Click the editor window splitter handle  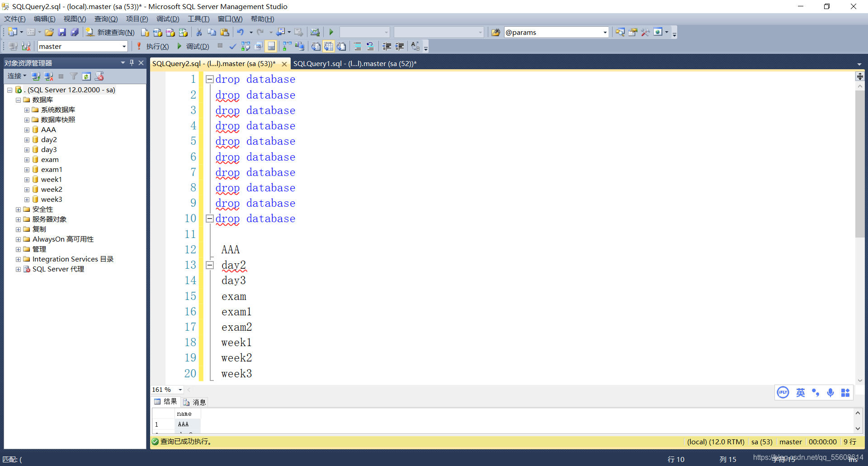click(860, 76)
